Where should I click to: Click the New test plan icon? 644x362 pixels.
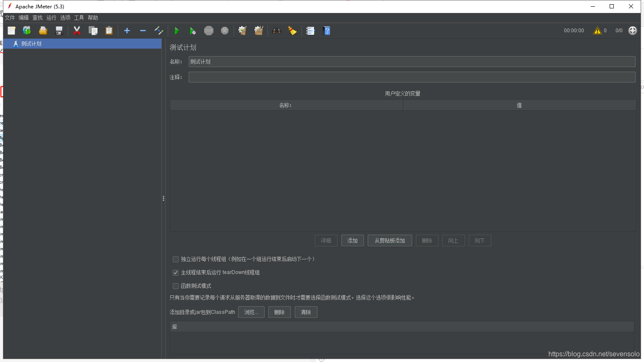tap(11, 31)
